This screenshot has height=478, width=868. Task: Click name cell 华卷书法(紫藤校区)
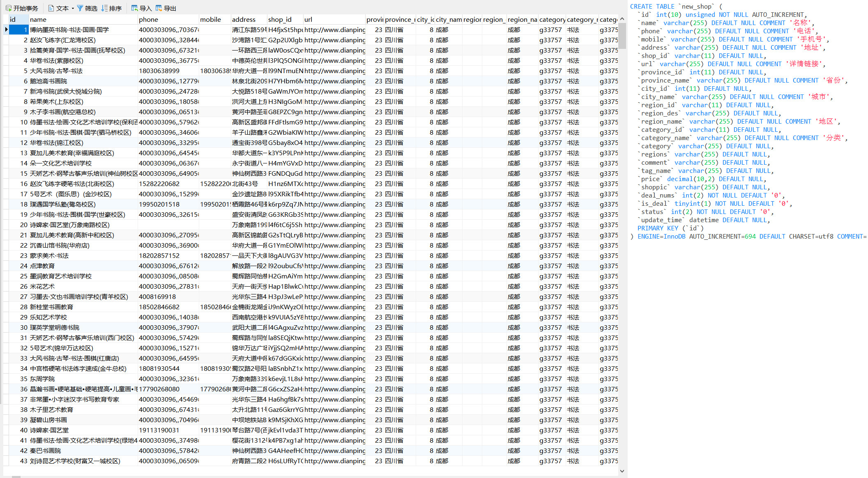83,60
